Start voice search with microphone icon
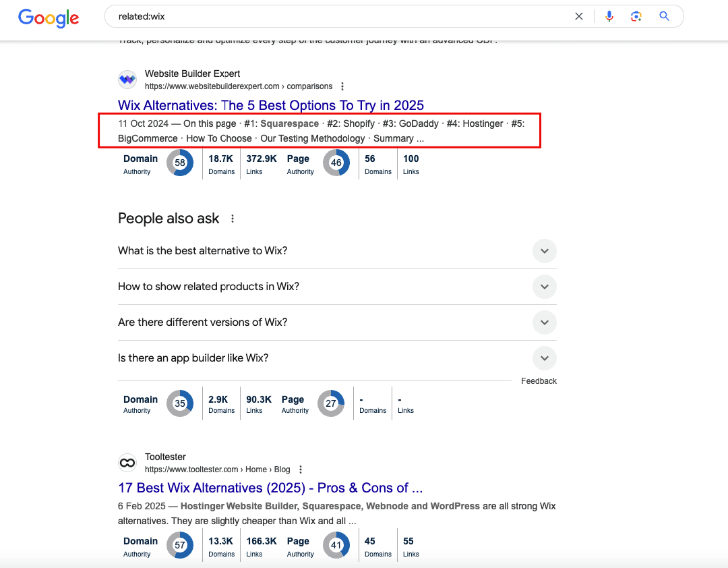 pyautogui.click(x=609, y=16)
